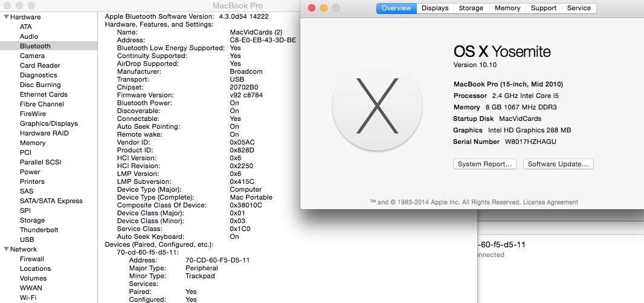Image resolution: width=644 pixels, height=303 pixels.
Task: Select Hardware RAID entry
Action: pyautogui.click(x=44, y=133)
